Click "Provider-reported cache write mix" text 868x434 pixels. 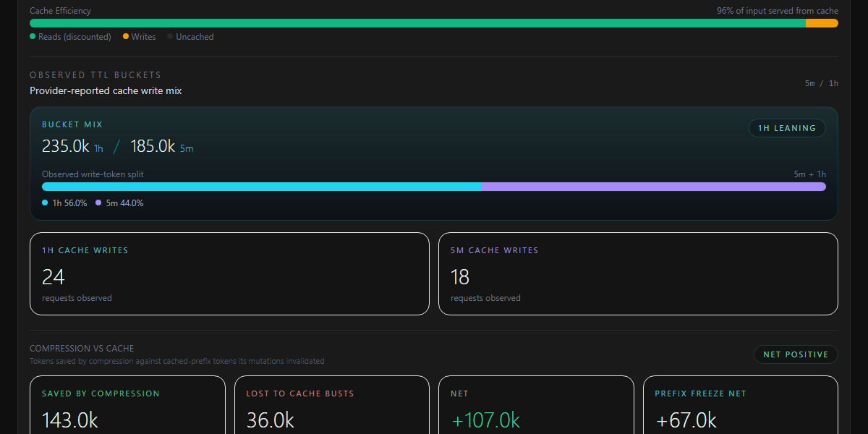tap(106, 91)
